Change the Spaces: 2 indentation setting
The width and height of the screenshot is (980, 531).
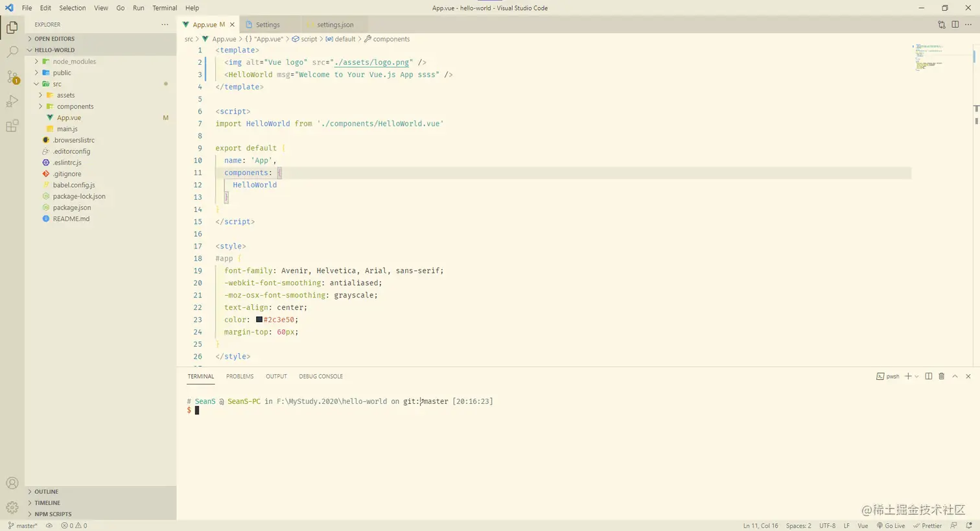coord(799,526)
